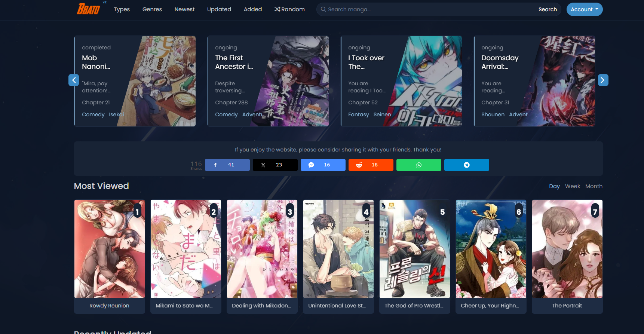Viewport: 644px width, 334px height.
Task: Open the Account dropdown menu
Action: coord(584,9)
